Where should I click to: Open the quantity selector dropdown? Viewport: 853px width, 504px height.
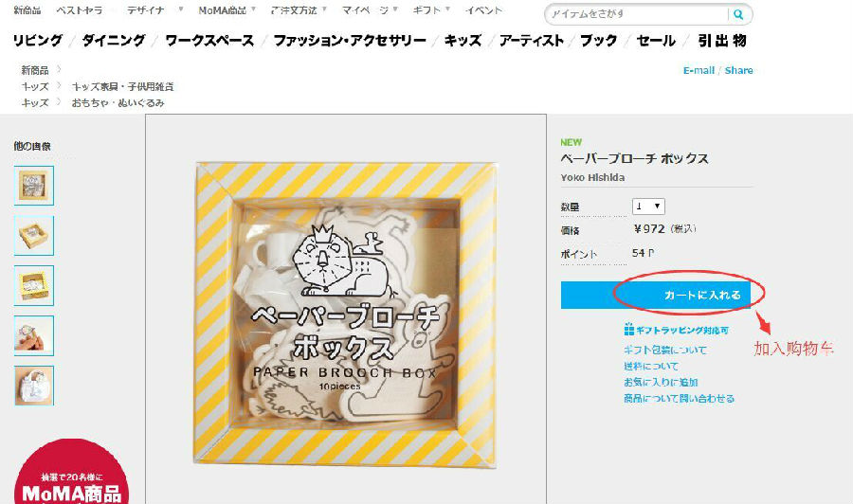pyautogui.click(x=648, y=207)
